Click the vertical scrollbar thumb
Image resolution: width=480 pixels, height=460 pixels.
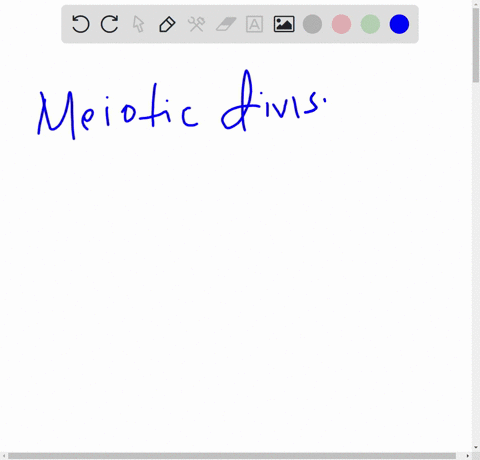(x=476, y=45)
